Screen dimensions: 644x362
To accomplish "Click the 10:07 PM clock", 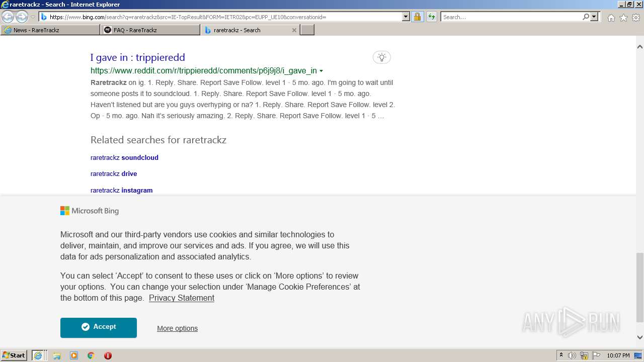I will 618,355.
